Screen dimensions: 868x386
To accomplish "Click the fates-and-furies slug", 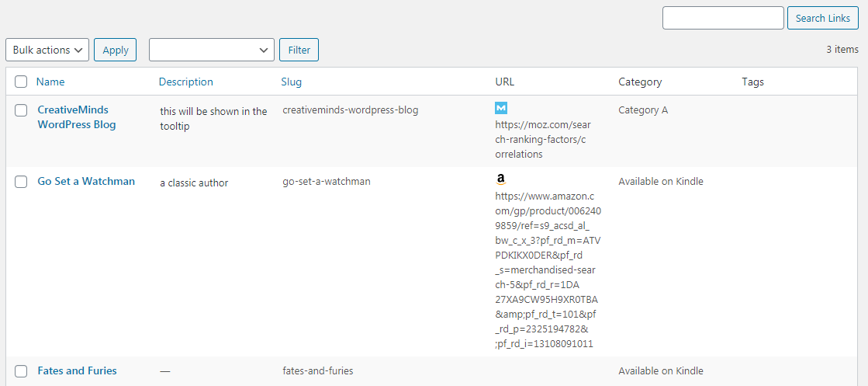I will 318,371.
